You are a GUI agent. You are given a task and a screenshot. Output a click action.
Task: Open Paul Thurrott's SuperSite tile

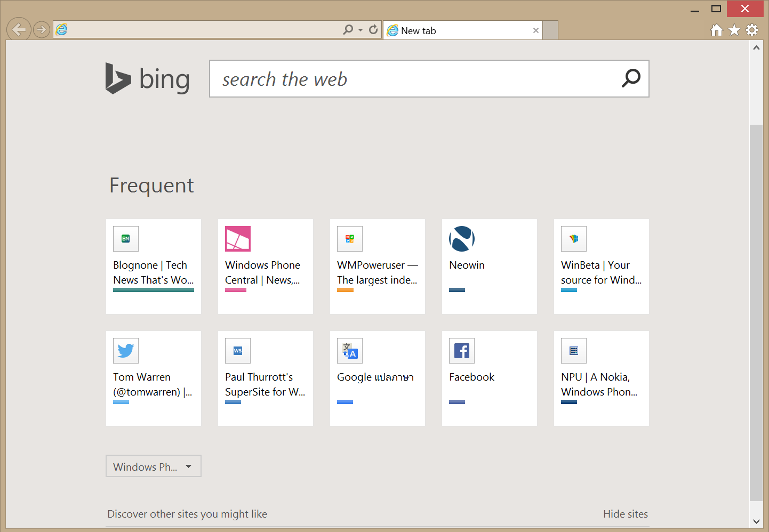point(266,378)
